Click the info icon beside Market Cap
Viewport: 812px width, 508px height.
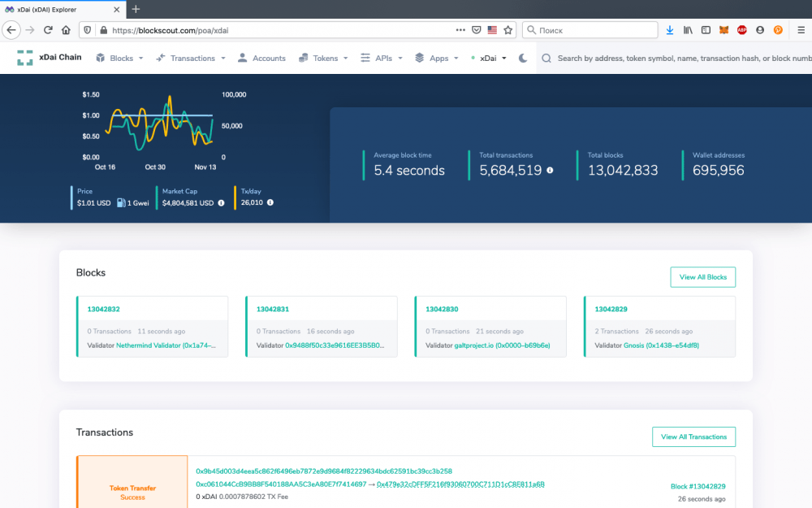pyautogui.click(x=221, y=202)
